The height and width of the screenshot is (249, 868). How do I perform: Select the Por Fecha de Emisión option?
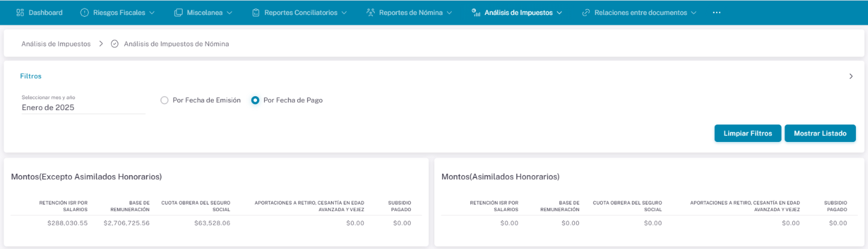165,100
